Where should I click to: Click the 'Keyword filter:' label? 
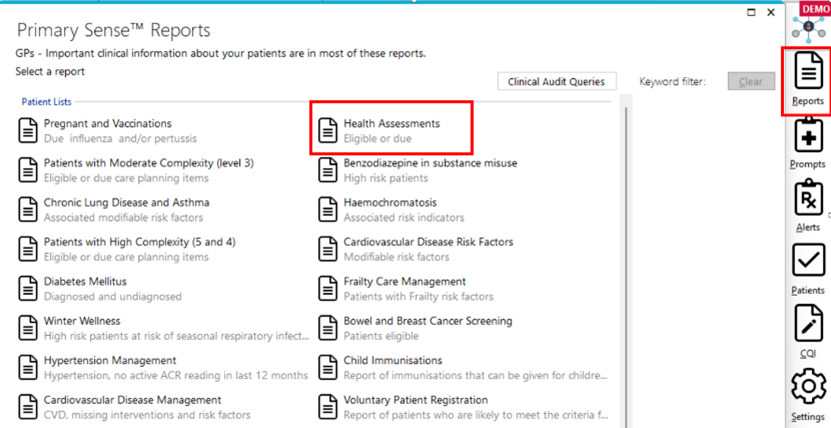pyautogui.click(x=673, y=82)
